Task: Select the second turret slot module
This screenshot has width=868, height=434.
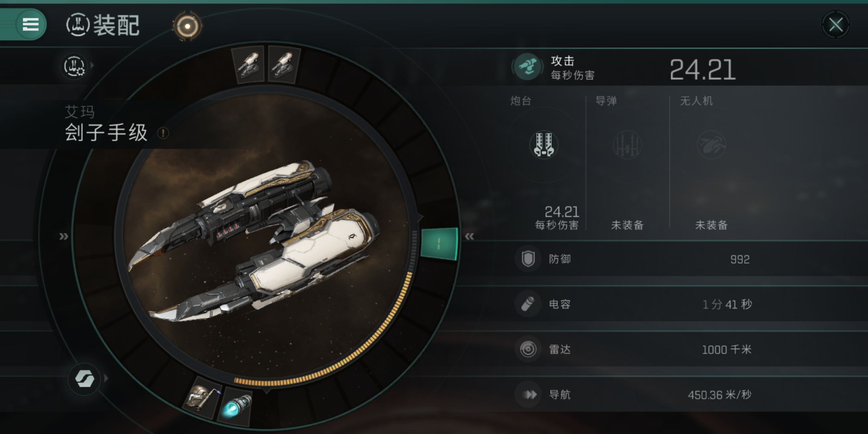Action: click(x=284, y=65)
